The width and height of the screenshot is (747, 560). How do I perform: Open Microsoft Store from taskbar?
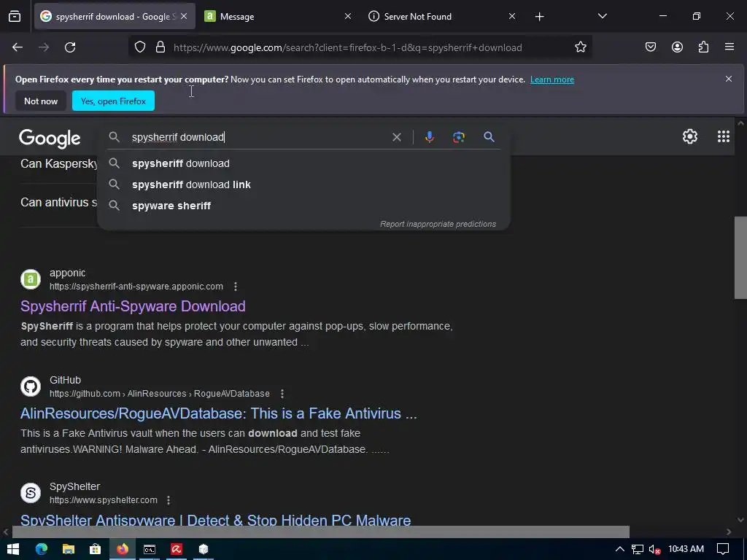pos(96,549)
